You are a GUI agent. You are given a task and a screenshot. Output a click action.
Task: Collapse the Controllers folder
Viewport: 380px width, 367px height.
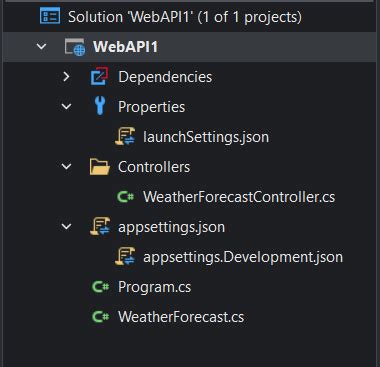(x=66, y=166)
